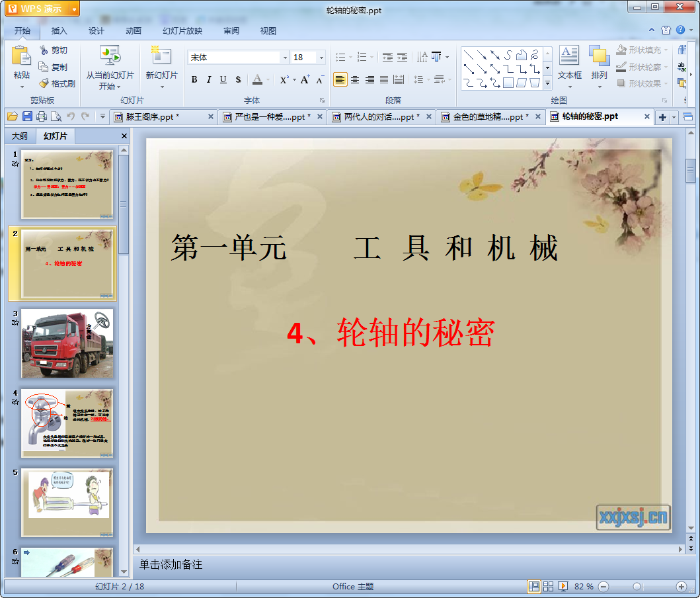The width and height of the screenshot is (700, 598).
Task: Close the slide thumbnail pane
Action: [x=124, y=136]
